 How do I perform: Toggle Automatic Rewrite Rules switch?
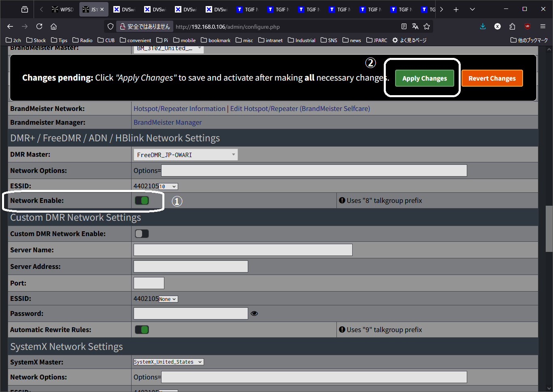[142, 330]
